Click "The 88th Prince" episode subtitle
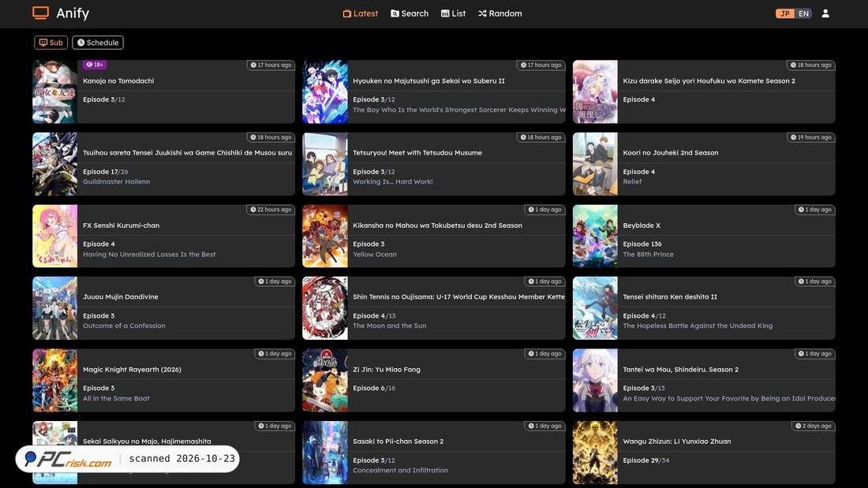This screenshot has height=488, width=868. 648,255
